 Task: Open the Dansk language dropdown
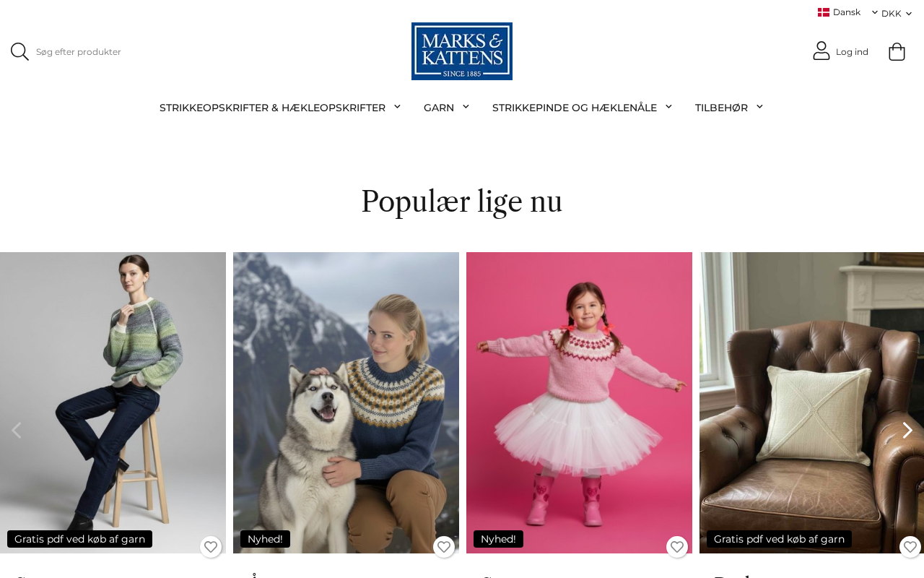pos(847,12)
